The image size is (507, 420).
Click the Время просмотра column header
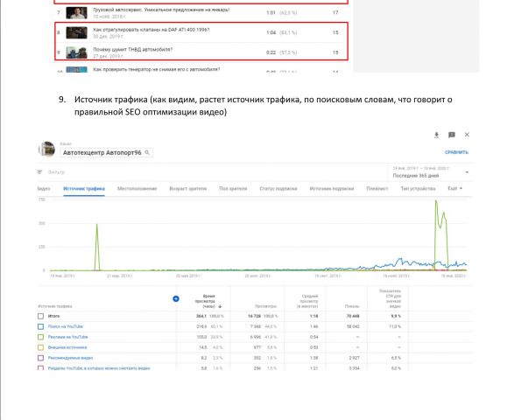pos(205,301)
